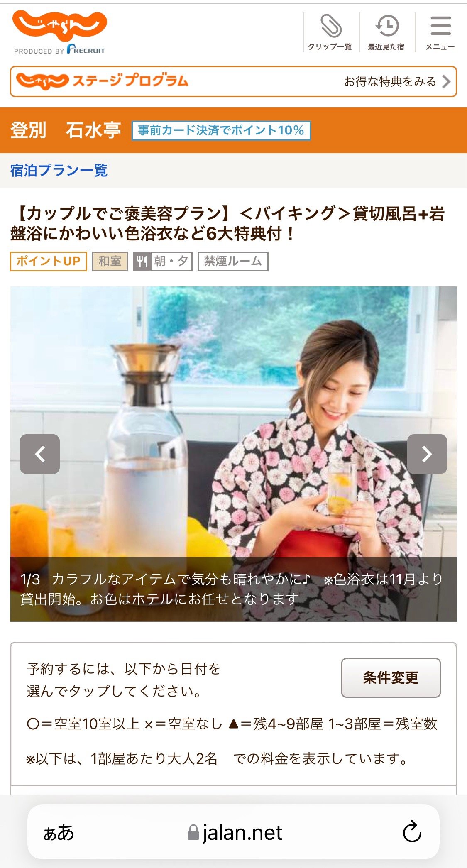Tap the yukata woman plan photo
467x868 pixels.
click(233, 454)
